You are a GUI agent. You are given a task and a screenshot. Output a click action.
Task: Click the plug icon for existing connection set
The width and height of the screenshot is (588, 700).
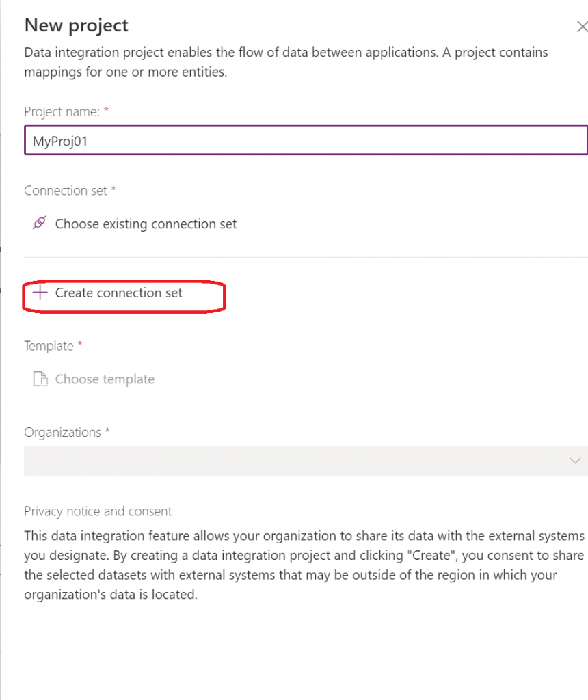[x=40, y=224]
